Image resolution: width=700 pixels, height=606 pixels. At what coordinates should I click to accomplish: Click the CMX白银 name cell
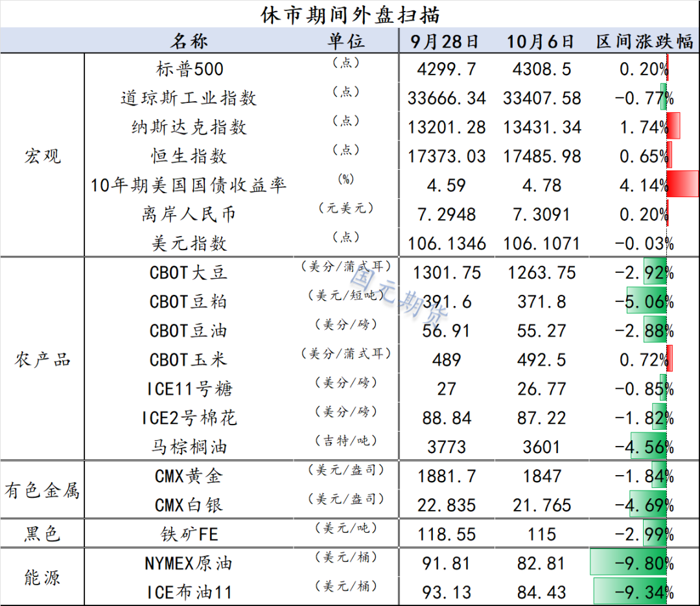click(189, 505)
